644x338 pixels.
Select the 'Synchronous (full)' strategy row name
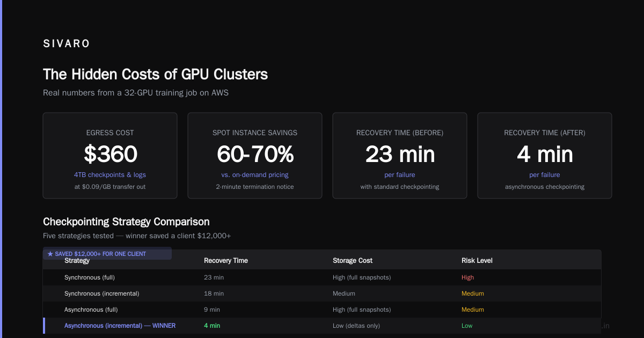tap(90, 277)
